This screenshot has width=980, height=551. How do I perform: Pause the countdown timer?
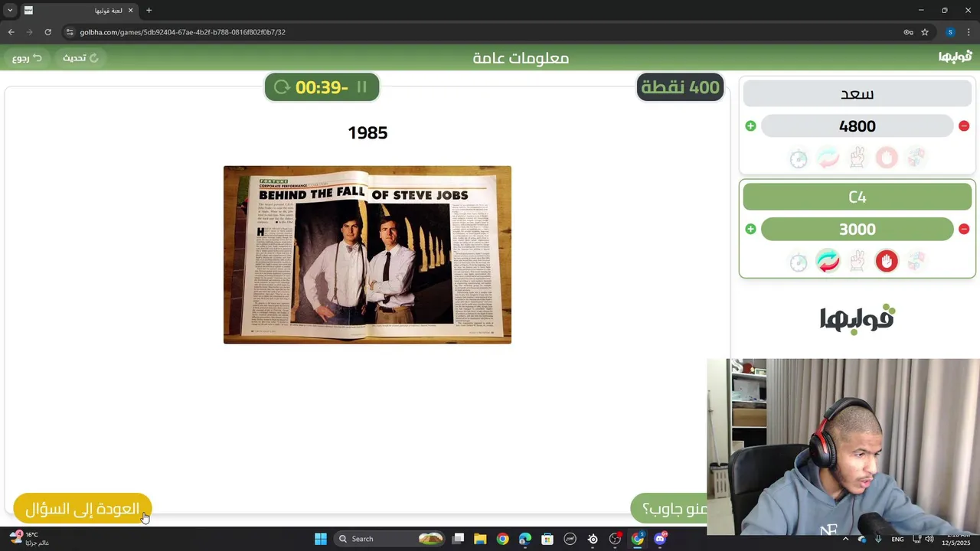click(x=362, y=87)
